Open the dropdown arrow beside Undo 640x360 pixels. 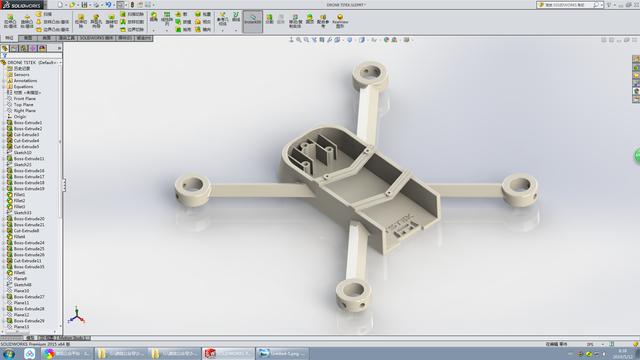pos(114,5)
